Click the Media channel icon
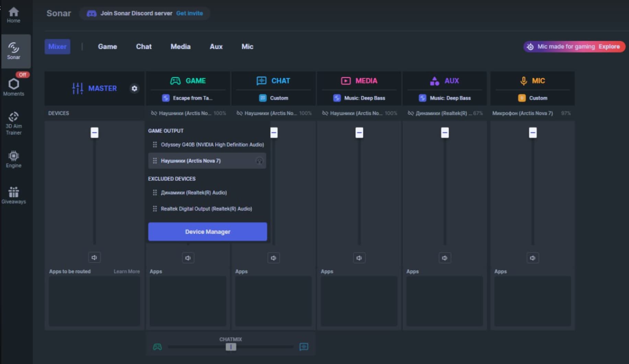The image size is (629, 364). point(346,81)
